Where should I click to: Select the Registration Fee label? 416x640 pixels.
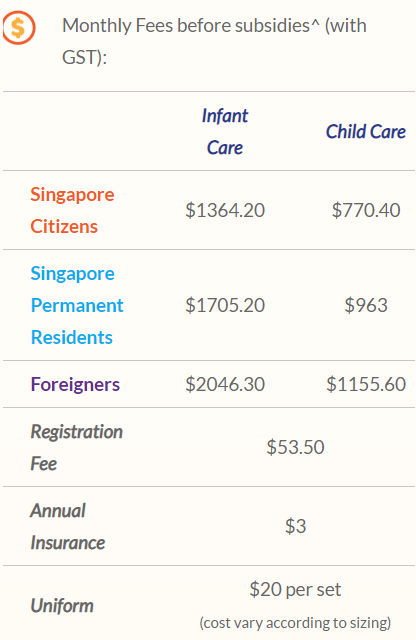[76, 447]
